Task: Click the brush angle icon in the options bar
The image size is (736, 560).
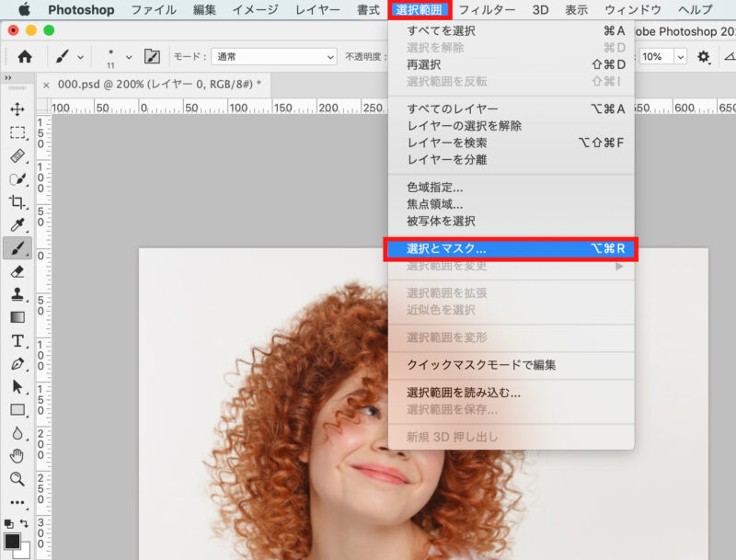Action: (x=730, y=57)
